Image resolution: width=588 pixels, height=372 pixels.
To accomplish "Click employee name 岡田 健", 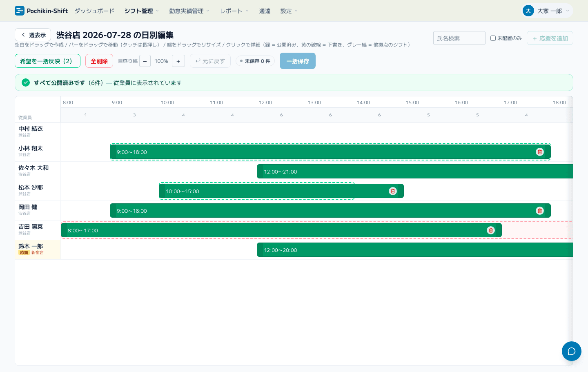I will [28, 207].
